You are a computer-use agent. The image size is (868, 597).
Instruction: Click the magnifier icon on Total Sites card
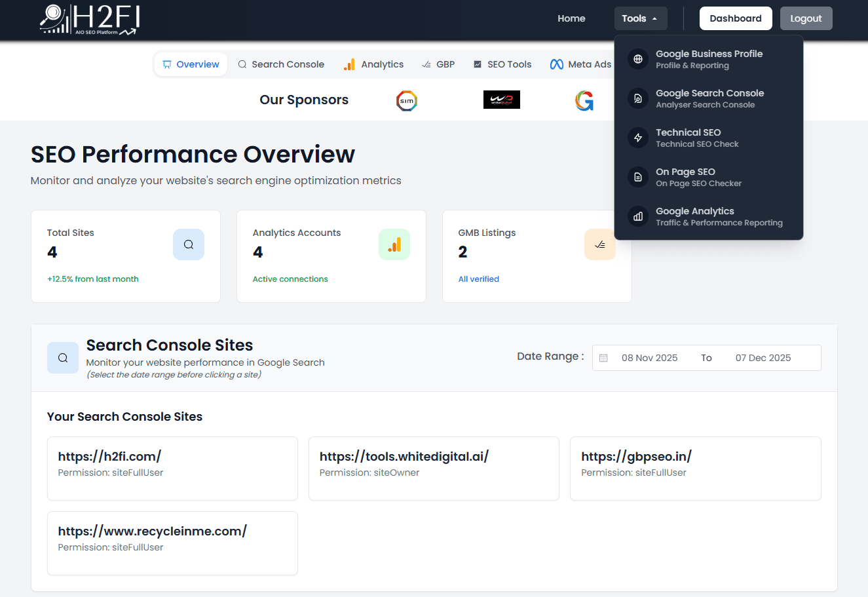pyautogui.click(x=188, y=244)
